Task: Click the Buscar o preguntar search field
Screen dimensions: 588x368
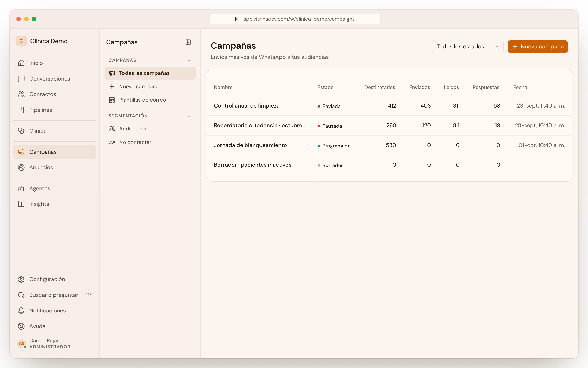Action: [55, 295]
